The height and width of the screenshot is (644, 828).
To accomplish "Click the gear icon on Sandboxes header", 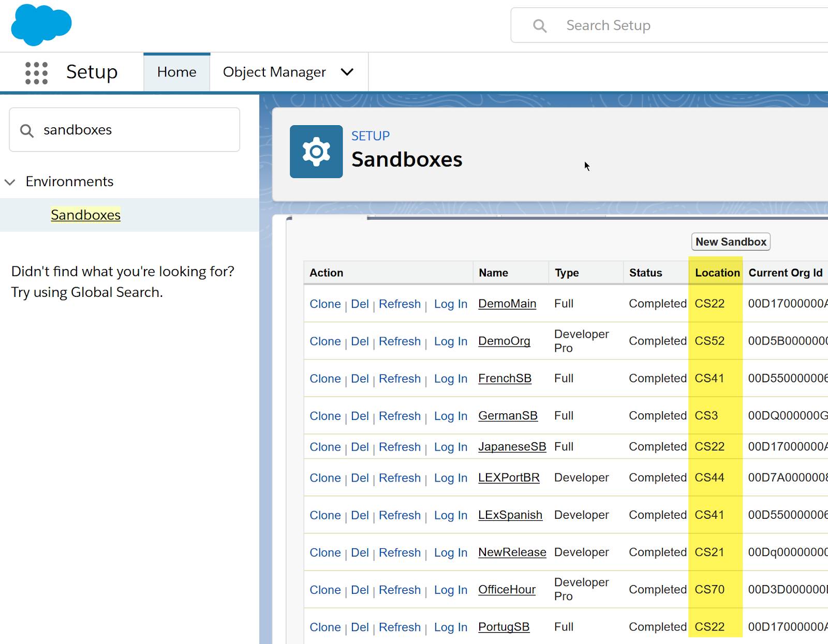I will (x=316, y=152).
